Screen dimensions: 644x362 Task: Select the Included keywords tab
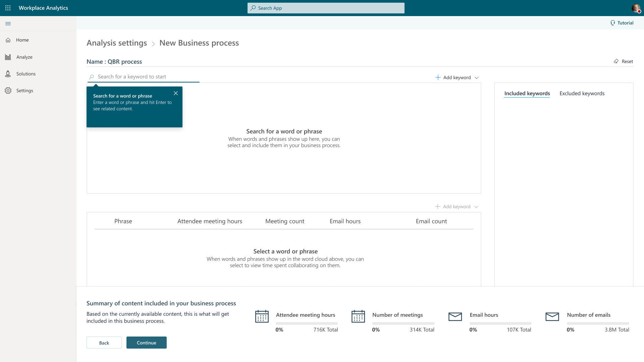coord(527,94)
